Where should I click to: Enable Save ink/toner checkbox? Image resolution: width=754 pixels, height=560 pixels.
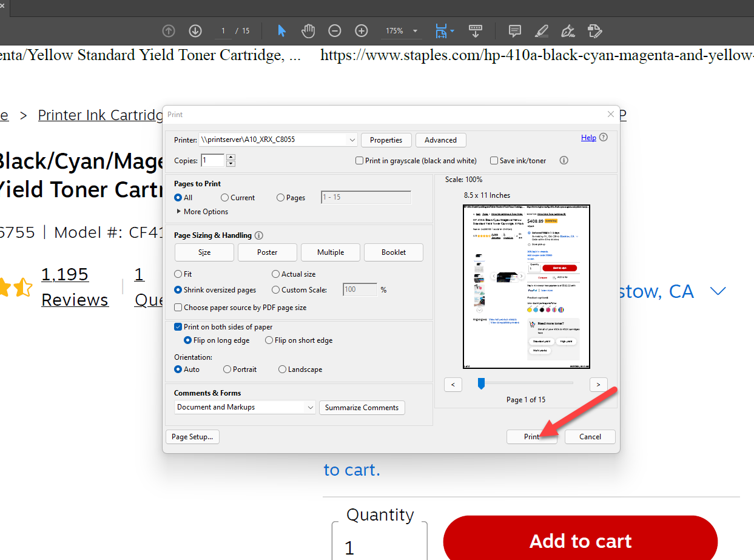pos(494,161)
